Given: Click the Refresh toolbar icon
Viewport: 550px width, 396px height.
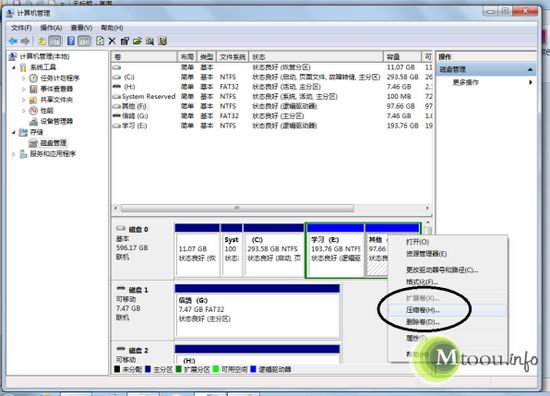Looking at the screenshot, I should 100,41.
